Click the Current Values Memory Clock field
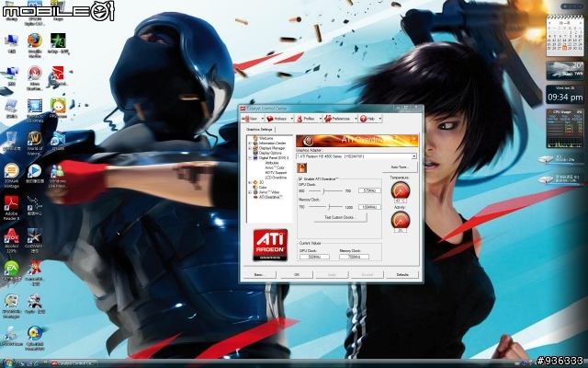Image resolution: width=588 pixels, height=368 pixels. 354,257
